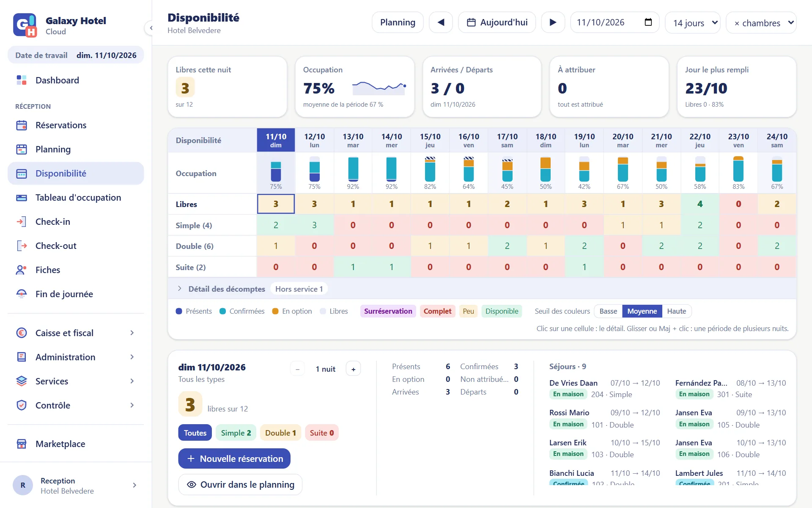Screen dimensions: 812x508
Task: Expand the Services menu
Action: [x=76, y=381]
